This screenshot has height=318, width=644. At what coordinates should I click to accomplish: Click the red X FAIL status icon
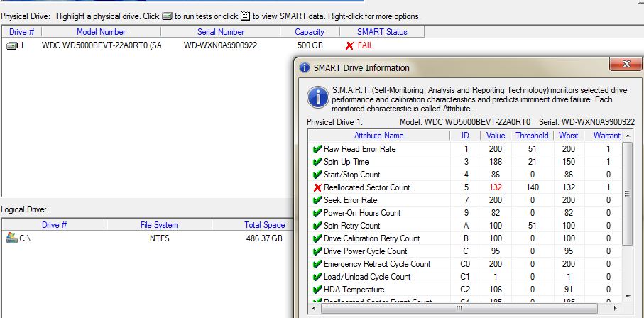[349, 45]
